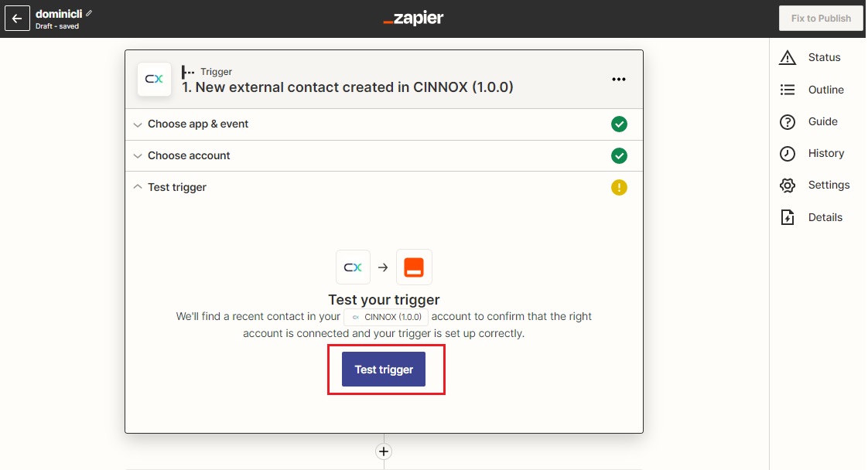This screenshot has height=470, width=868.
Task: Click the CINNOX (1.0.0) account chip
Action: pos(386,317)
